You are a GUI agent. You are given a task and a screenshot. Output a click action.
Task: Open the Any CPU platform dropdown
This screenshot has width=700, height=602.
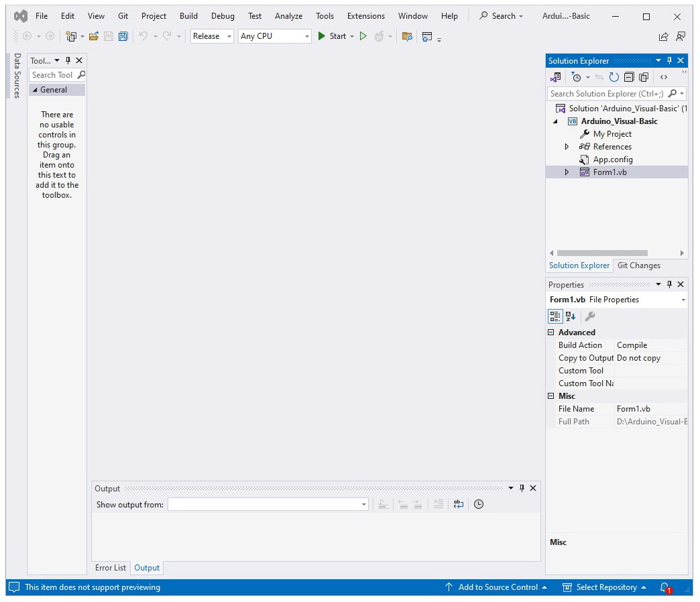(x=307, y=36)
